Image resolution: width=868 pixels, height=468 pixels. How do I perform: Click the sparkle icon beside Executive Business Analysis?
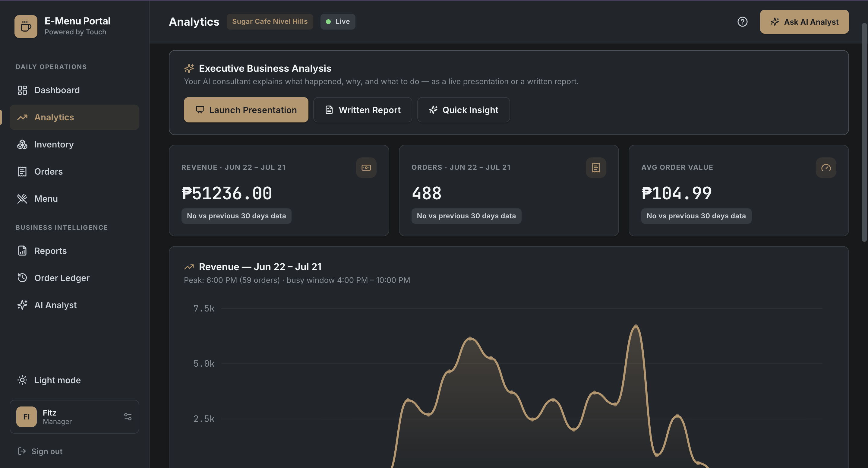pyautogui.click(x=189, y=68)
